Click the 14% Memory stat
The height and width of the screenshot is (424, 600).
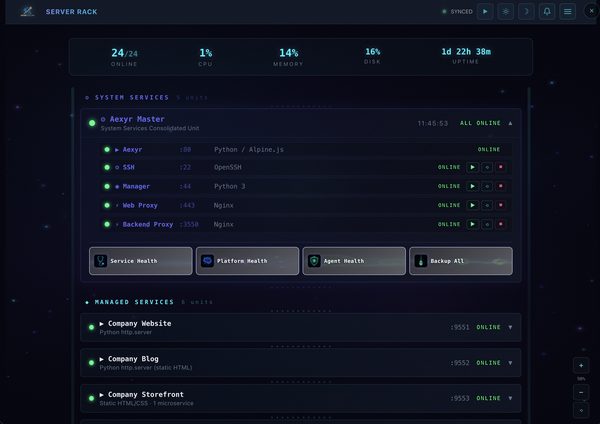click(289, 57)
